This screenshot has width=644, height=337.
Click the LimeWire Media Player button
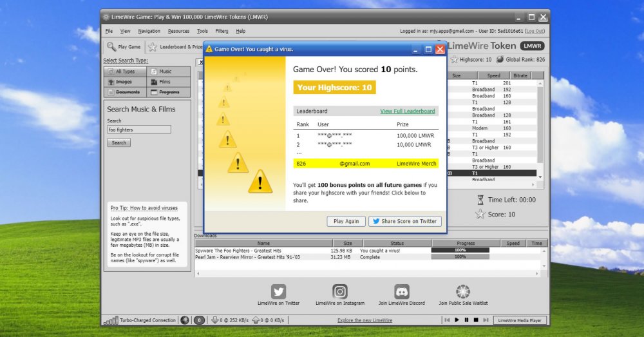(x=520, y=320)
